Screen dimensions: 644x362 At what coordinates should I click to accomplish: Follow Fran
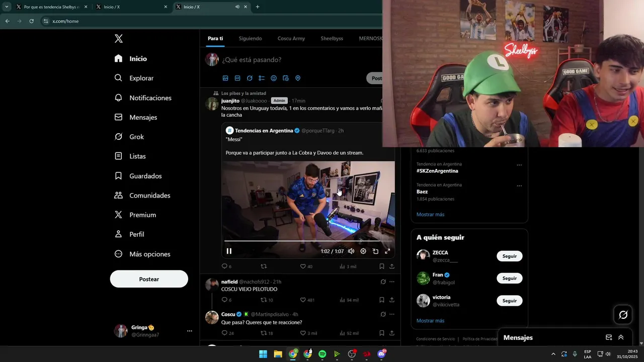point(510,278)
